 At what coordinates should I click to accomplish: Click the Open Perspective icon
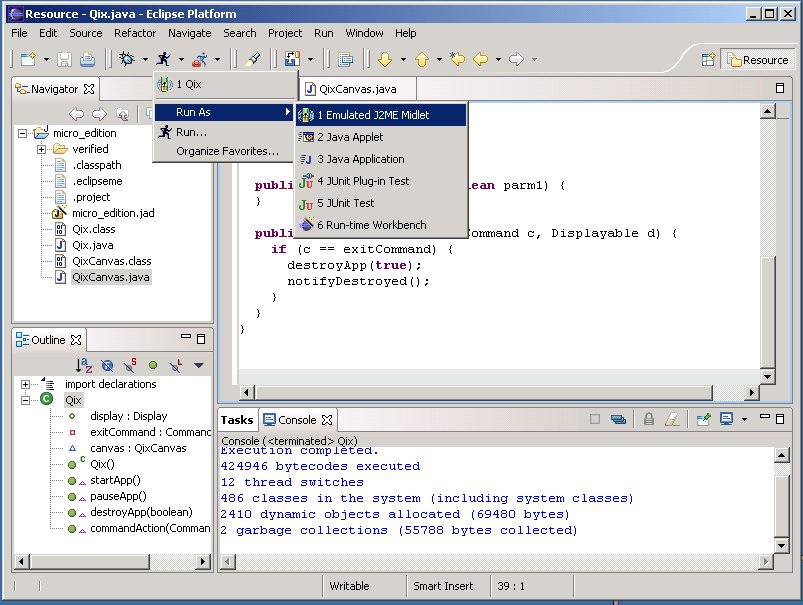point(708,60)
